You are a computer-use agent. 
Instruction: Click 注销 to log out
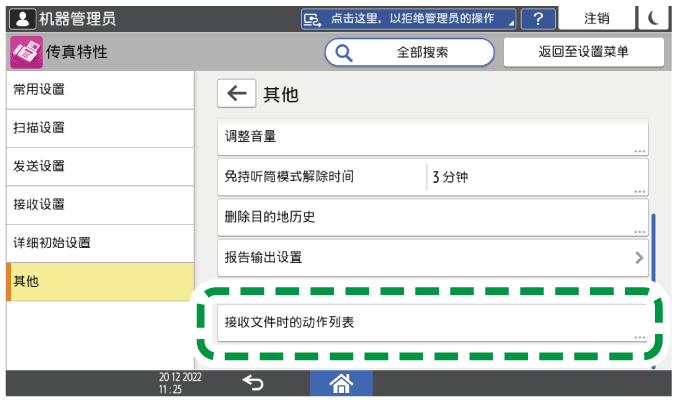(x=597, y=19)
